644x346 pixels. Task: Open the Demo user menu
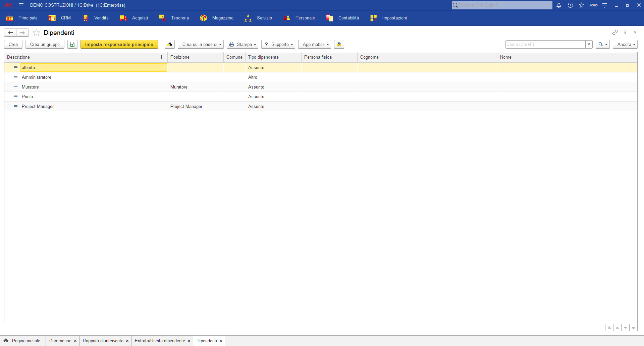tap(593, 5)
